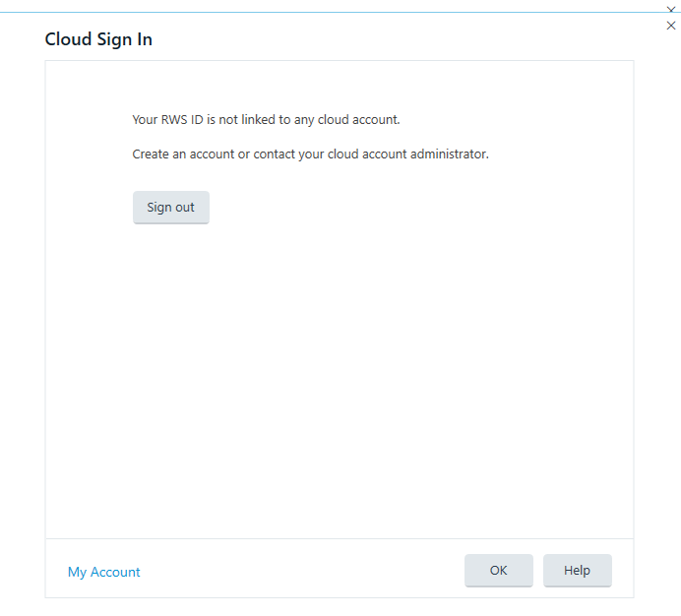Get assistance via the Help button
Screen dimensions: 681x616
pyautogui.click(x=577, y=571)
